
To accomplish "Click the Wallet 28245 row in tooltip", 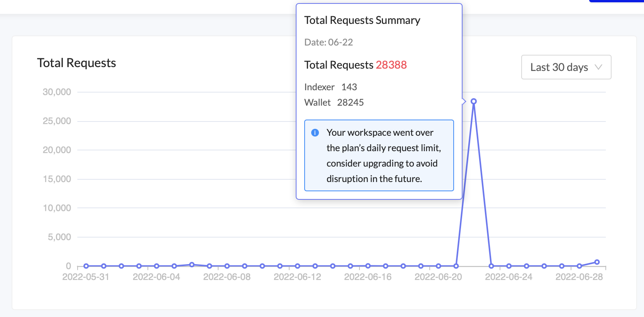I will coord(334,103).
